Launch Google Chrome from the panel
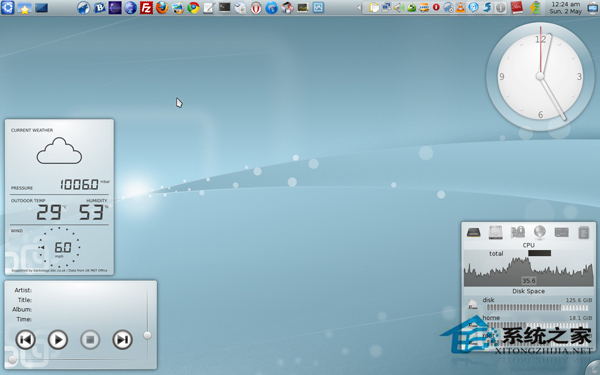 (x=193, y=7)
